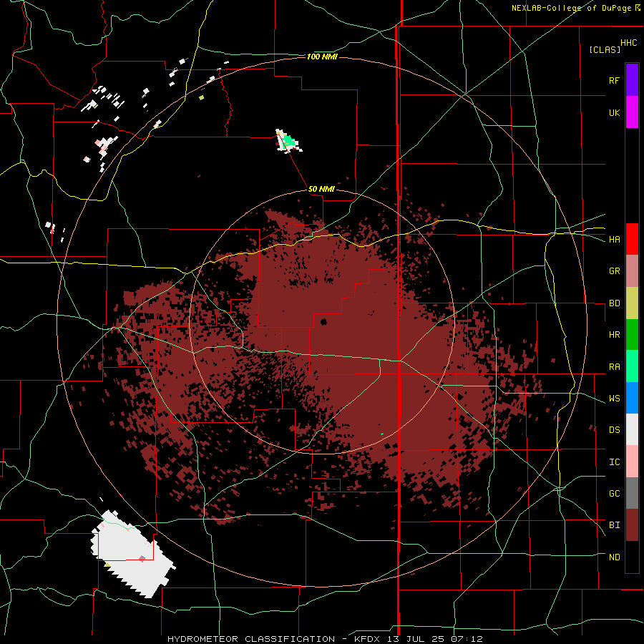This screenshot has width=644, height=644.
Task: Click the IC pink legend swatch
Action: (632, 462)
